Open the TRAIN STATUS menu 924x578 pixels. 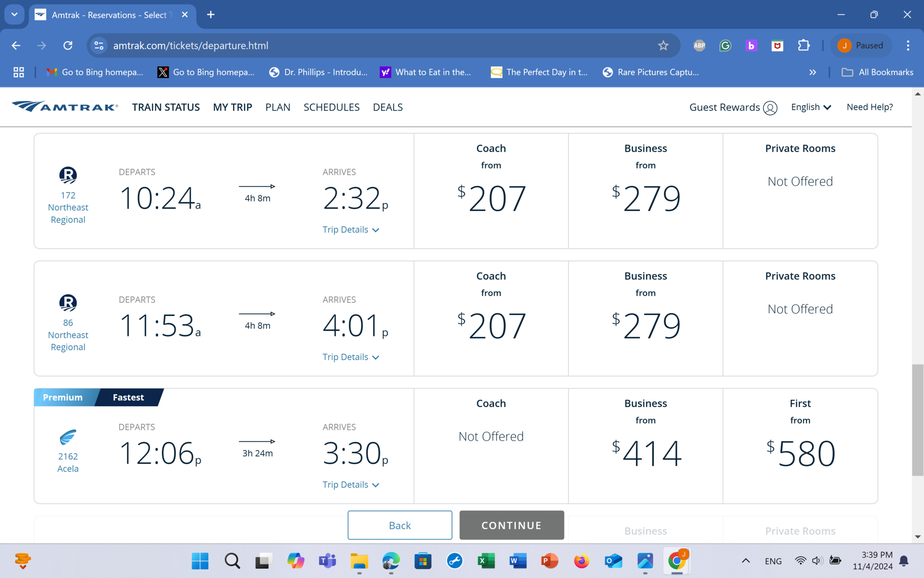(x=166, y=107)
